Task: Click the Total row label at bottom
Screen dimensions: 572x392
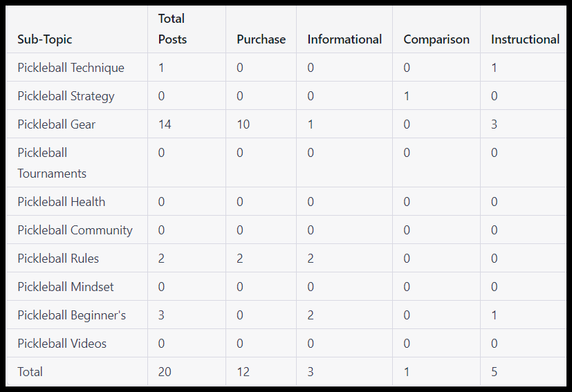Action: click(x=30, y=372)
